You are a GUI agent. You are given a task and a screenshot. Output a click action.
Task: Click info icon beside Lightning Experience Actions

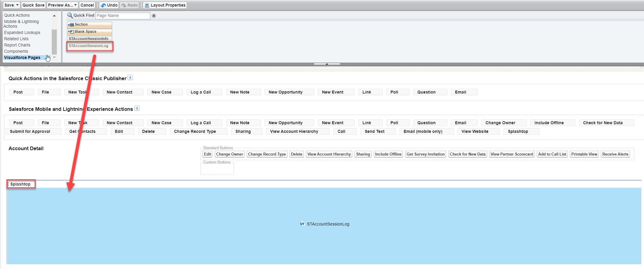click(x=137, y=108)
